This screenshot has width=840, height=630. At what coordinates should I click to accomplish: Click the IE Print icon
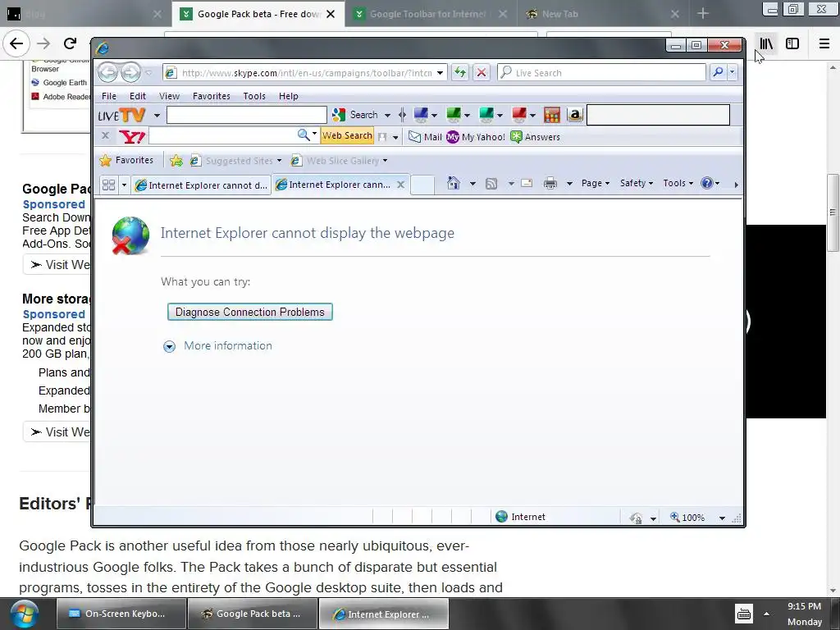pyautogui.click(x=550, y=183)
